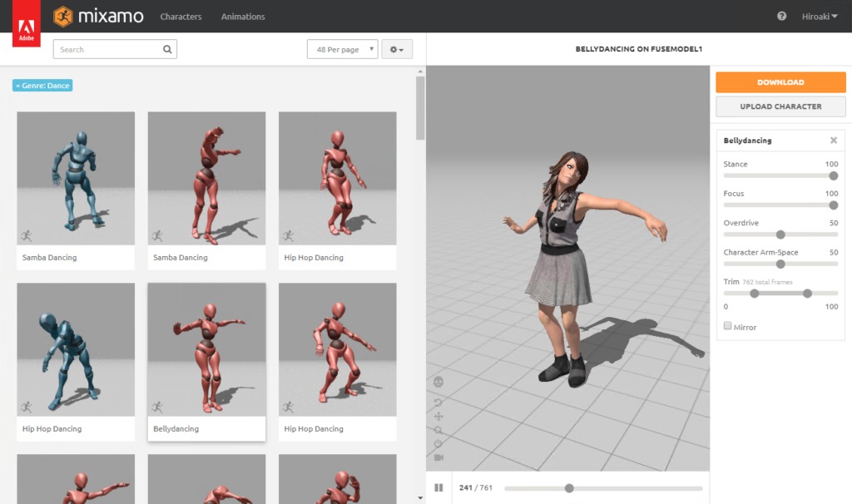Click the list scroll down arrow
852x504 pixels.
[x=420, y=497]
